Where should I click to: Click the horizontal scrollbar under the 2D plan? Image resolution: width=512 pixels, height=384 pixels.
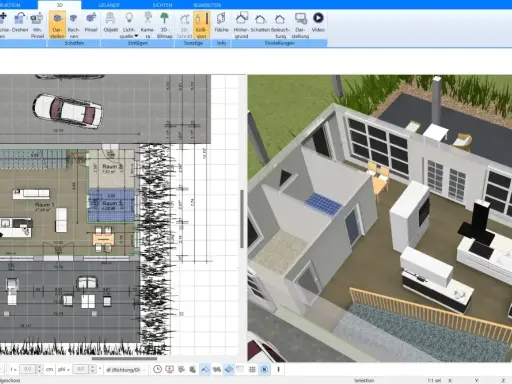[124, 358]
